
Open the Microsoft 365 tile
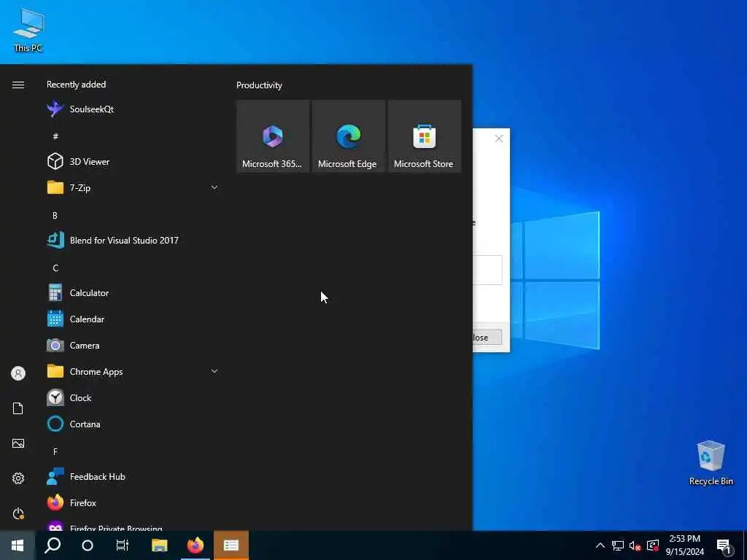tap(273, 136)
